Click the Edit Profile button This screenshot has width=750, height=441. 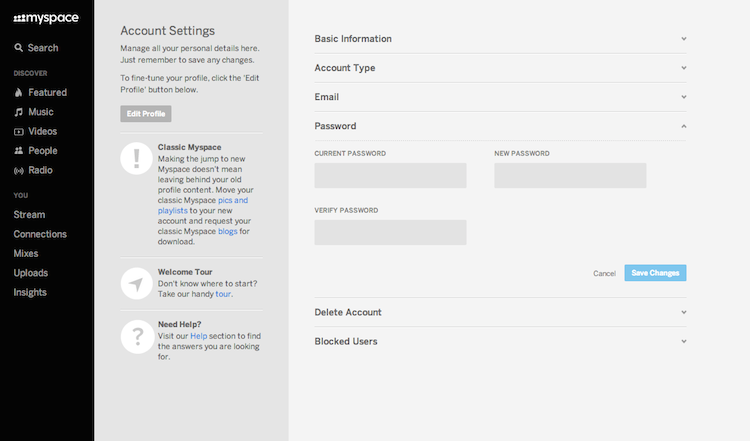pyautogui.click(x=146, y=114)
